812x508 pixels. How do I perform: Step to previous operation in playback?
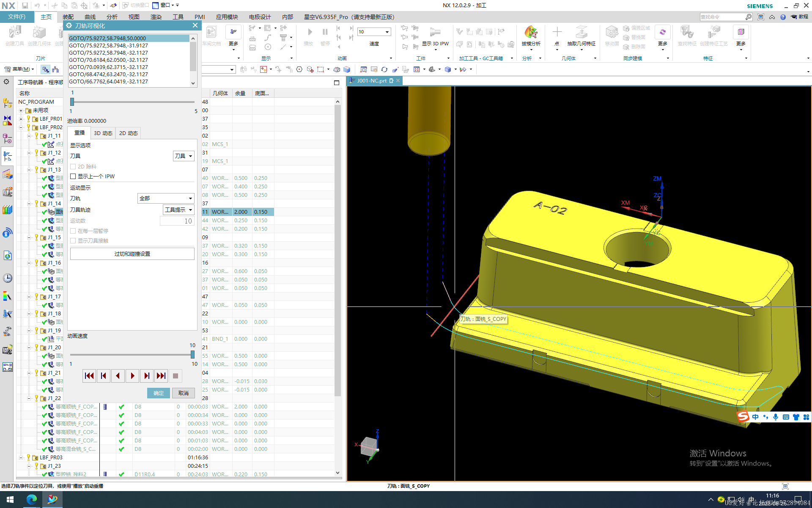coord(104,375)
